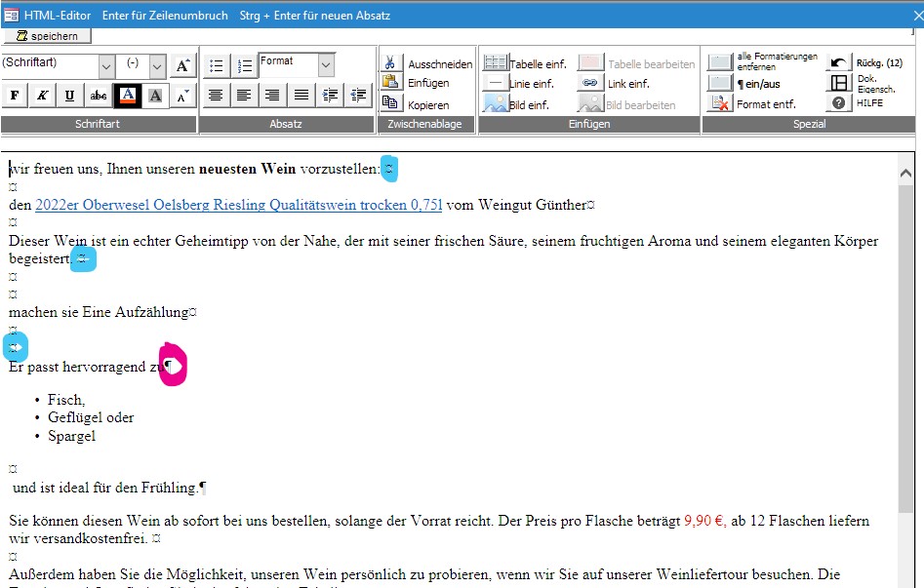Toggle bold formatting with the F button

pos(15,96)
